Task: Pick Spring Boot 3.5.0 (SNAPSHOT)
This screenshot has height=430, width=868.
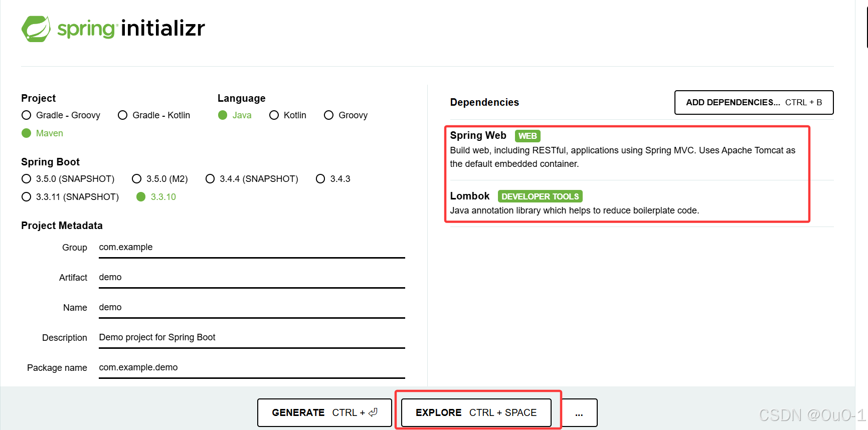Action: pos(68,179)
